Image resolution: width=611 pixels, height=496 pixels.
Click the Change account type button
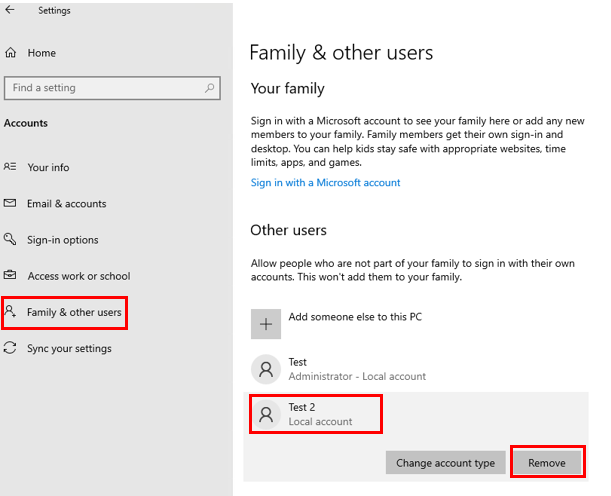(445, 463)
